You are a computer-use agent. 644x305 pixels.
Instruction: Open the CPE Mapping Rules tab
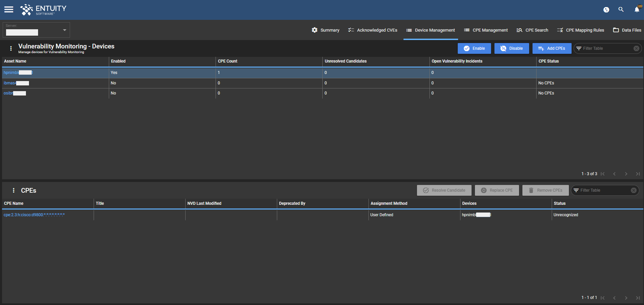pos(580,30)
